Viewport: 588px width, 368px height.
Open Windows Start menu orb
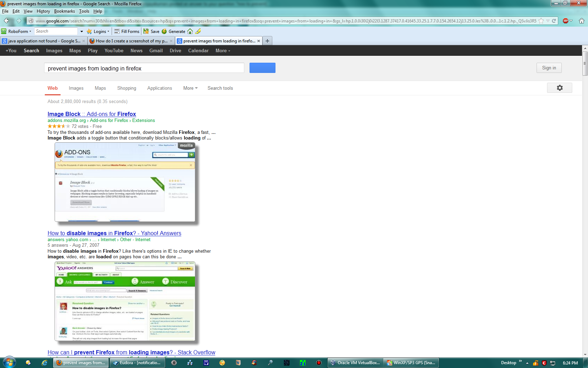tap(9, 362)
